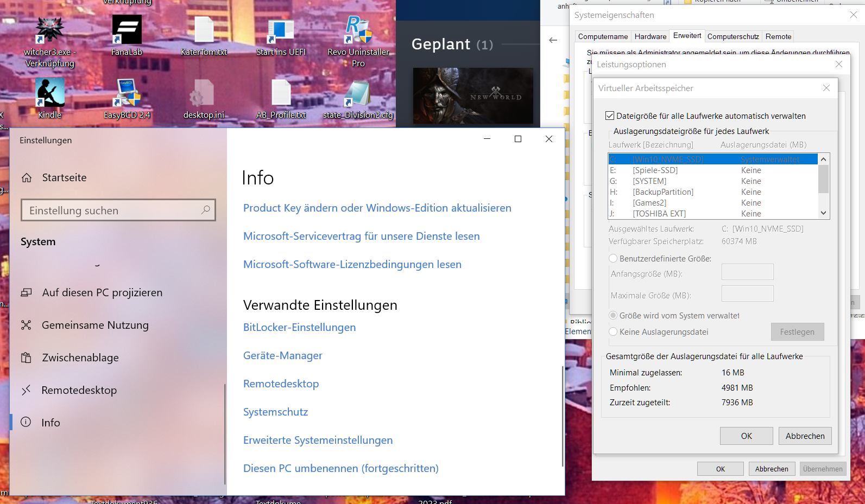Screen dimensions: 865x504
Task: Confirm Virtueller Arbeitsspeicher dialog with OK
Action: coord(747,436)
